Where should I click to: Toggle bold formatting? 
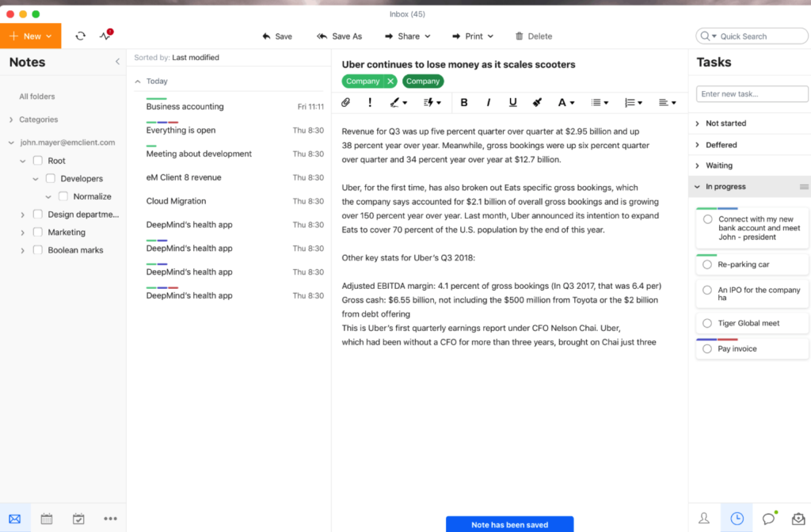point(464,102)
